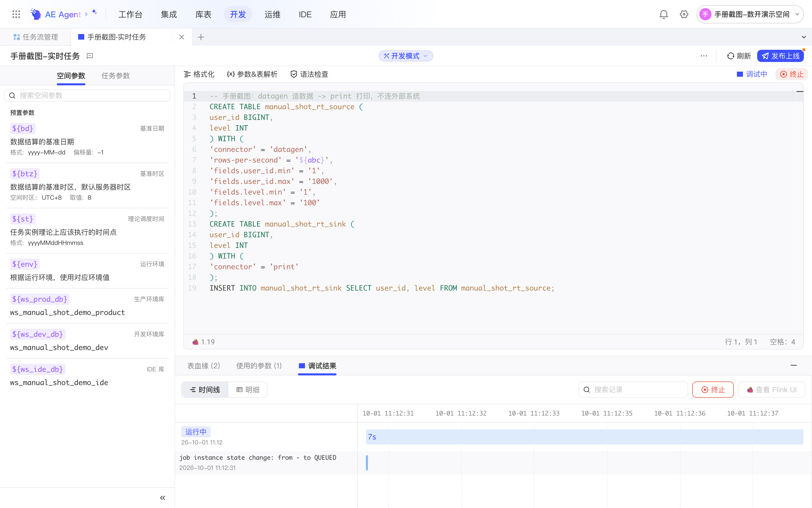Switch to 任务流管理 tab
812x508 pixels.
point(36,37)
